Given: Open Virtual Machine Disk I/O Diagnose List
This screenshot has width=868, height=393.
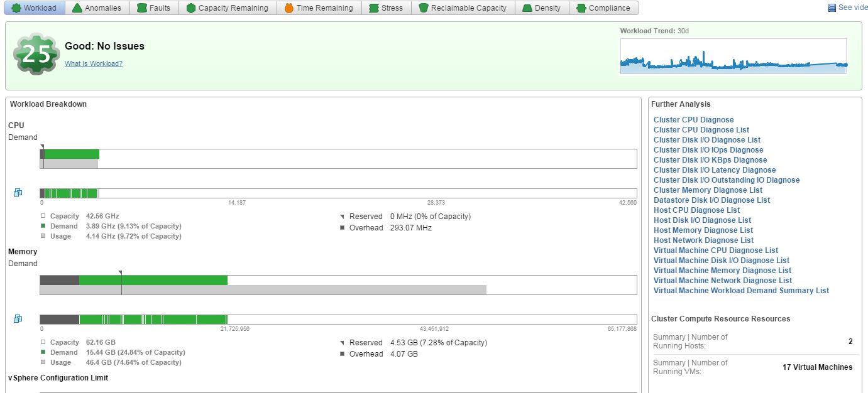Looking at the screenshot, I should [x=722, y=261].
